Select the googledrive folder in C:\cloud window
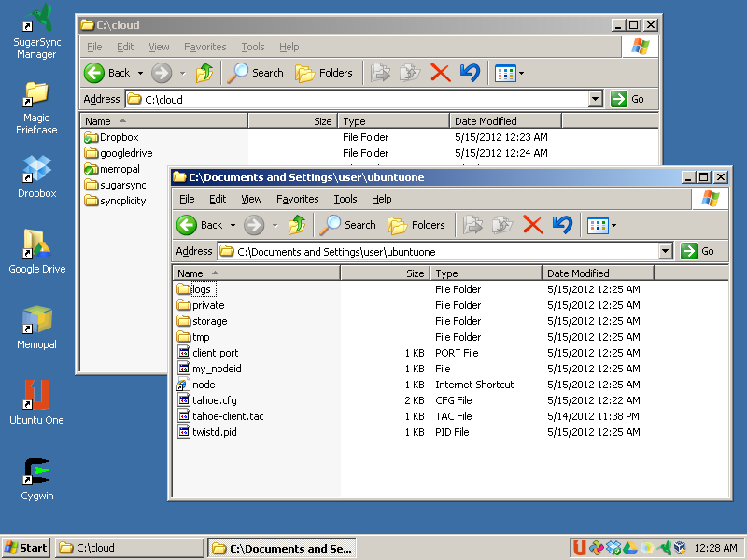Screen dimensions: 747x560 point(119,153)
